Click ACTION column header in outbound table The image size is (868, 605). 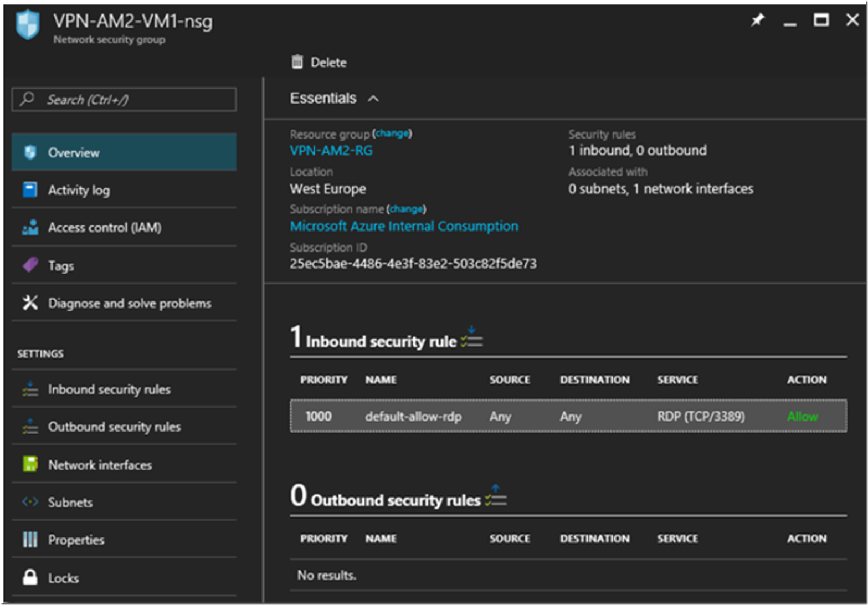click(807, 538)
